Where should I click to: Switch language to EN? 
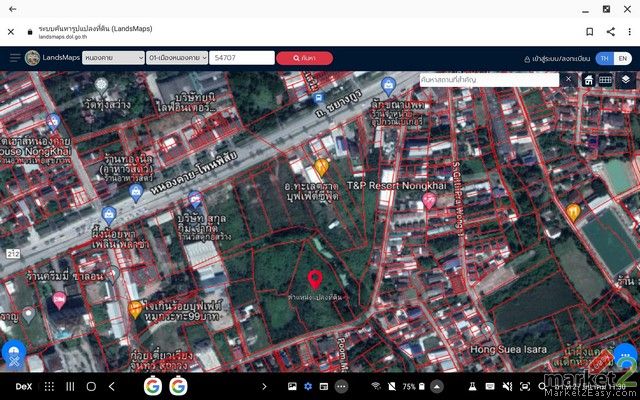[622, 58]
